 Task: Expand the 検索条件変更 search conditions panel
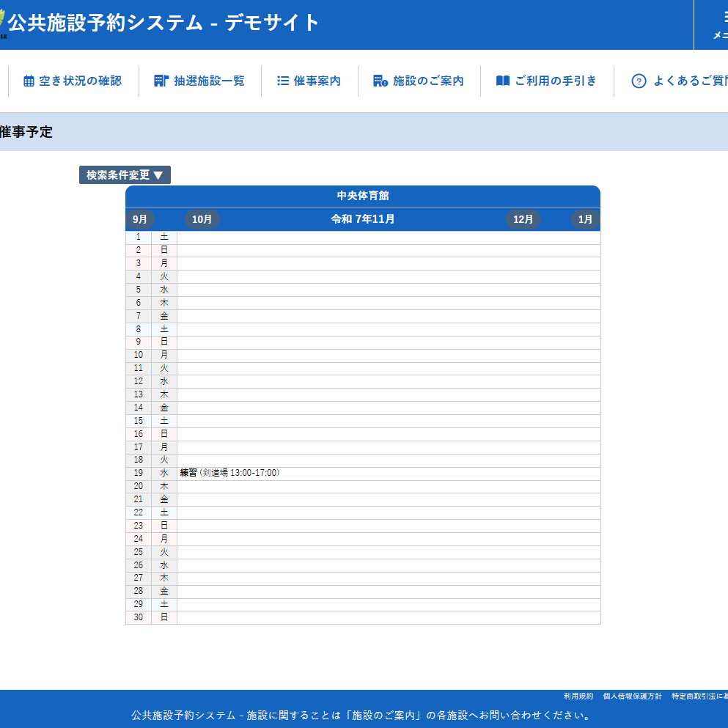point(125,175)
